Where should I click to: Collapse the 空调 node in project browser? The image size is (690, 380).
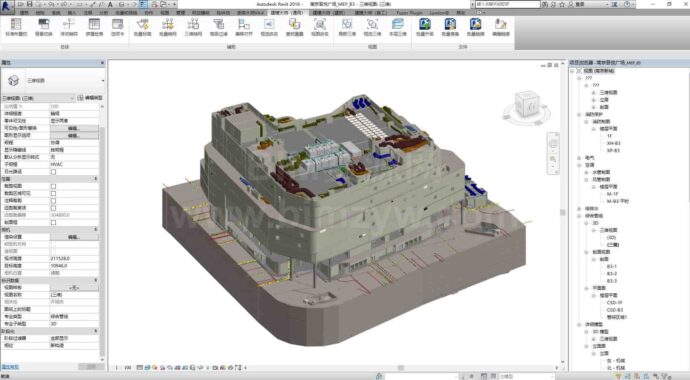click(579, 165)
